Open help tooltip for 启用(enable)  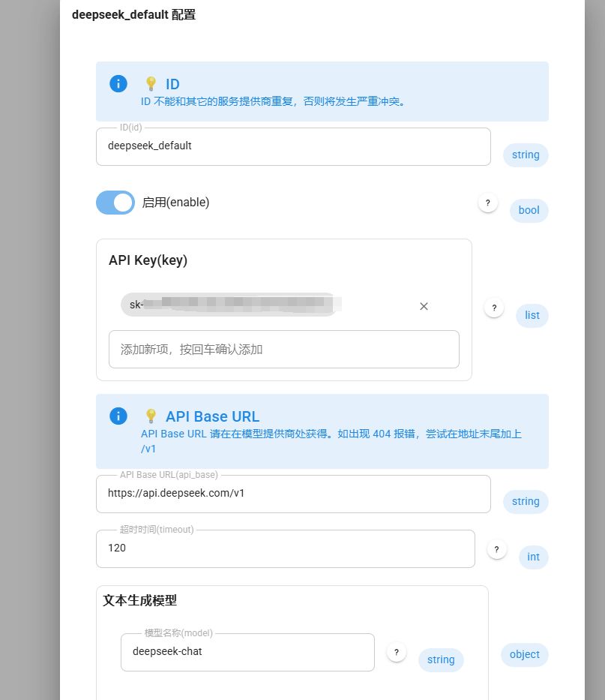(x=487, y=203)
